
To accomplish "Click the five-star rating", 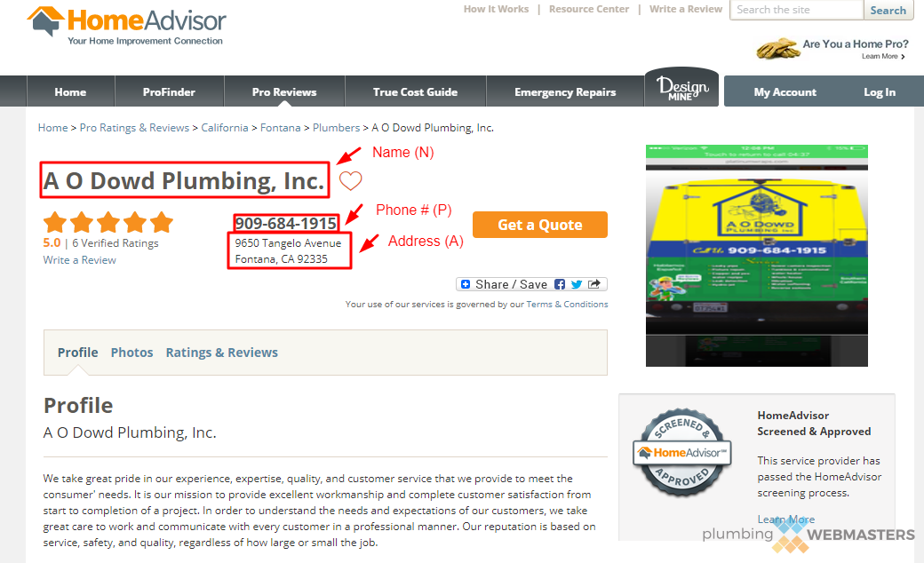I will click(x=108, y=223).
